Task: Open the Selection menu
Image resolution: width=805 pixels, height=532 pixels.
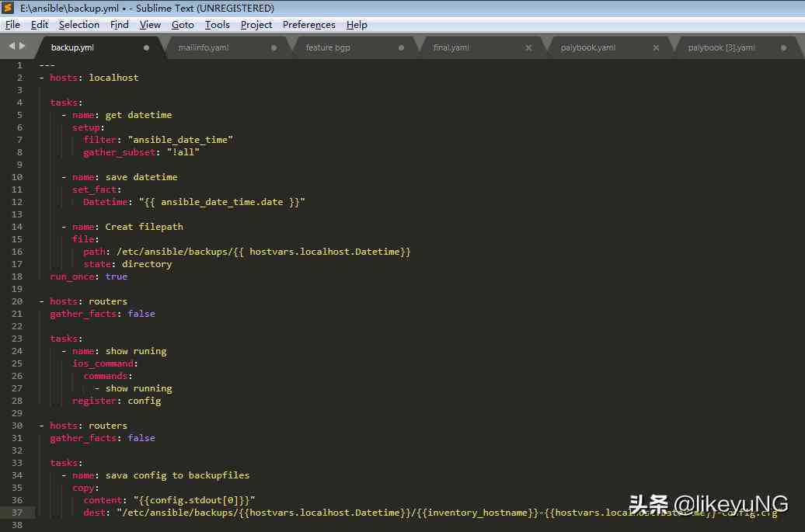Action: pos(79,25)
